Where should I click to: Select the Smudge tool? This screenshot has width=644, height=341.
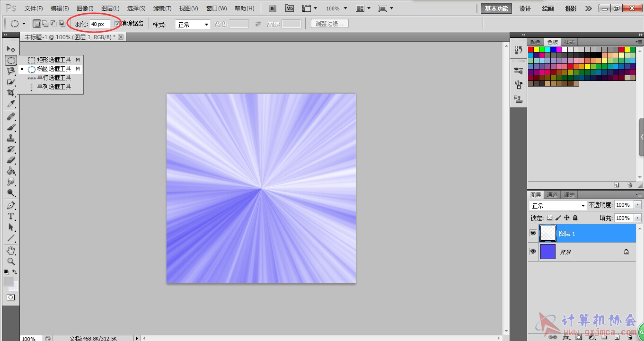[x=11, y=182]
